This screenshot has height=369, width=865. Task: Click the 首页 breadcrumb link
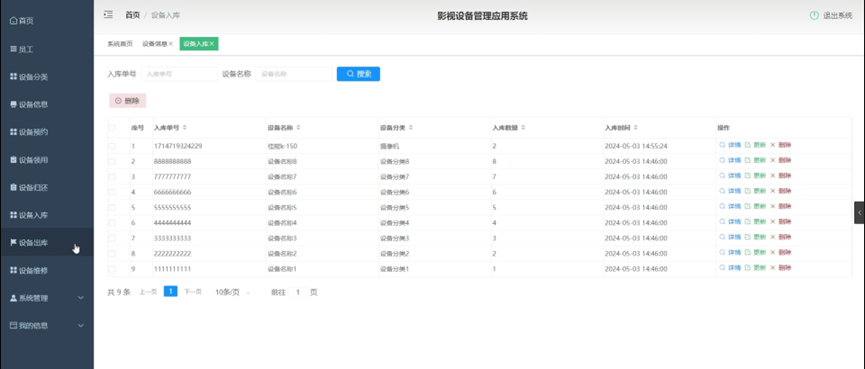[132, 15]
